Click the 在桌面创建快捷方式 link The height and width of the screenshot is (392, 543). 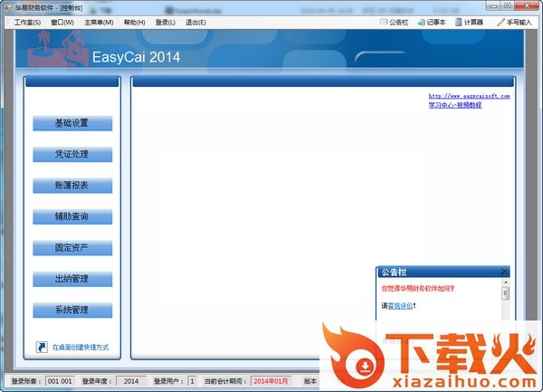point(81,348)
